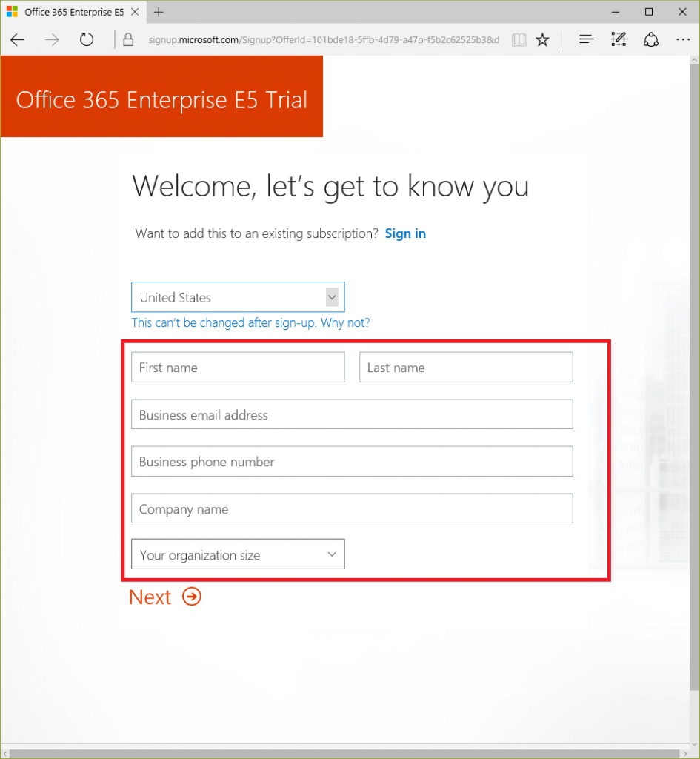Click the First name field
Screen dimensions: 700x759
238,368
